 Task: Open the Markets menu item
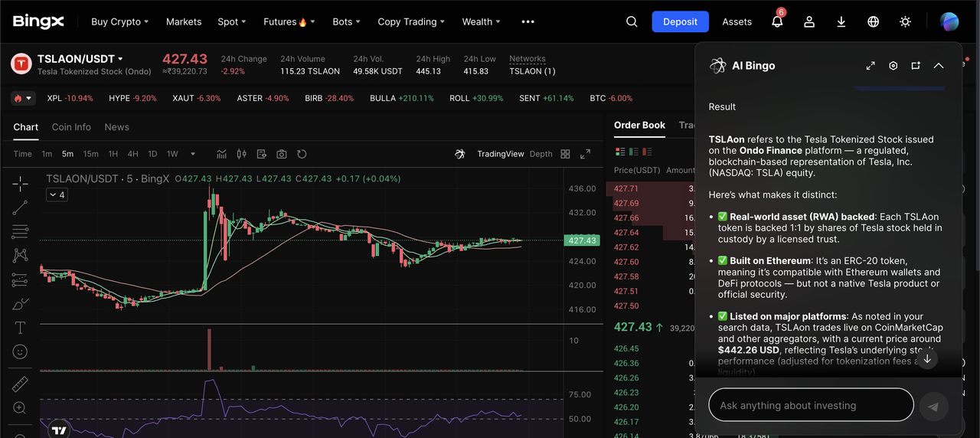tap(184, 22)
